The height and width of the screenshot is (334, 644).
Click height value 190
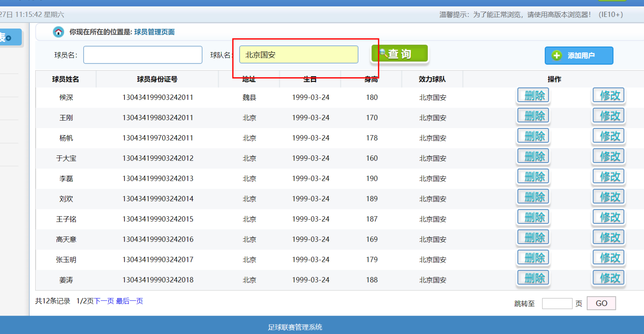coord(372,179)
